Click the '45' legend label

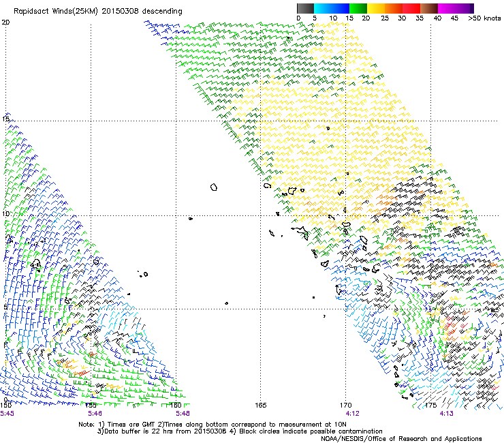454,18
